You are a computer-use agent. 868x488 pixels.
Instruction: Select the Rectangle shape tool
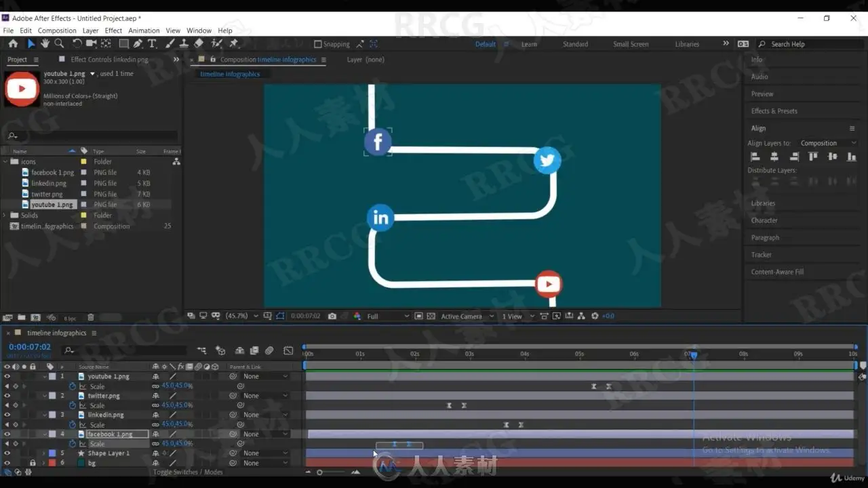pos(123,43)
